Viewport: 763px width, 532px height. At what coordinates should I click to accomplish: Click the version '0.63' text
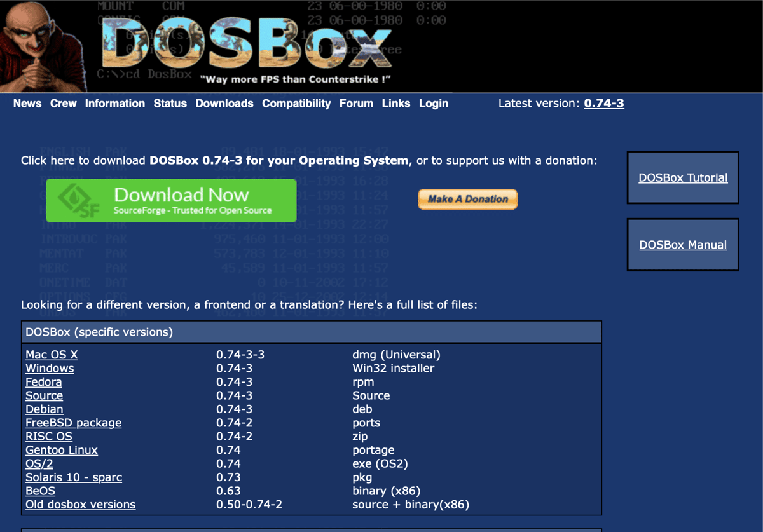tap(228, 491)
